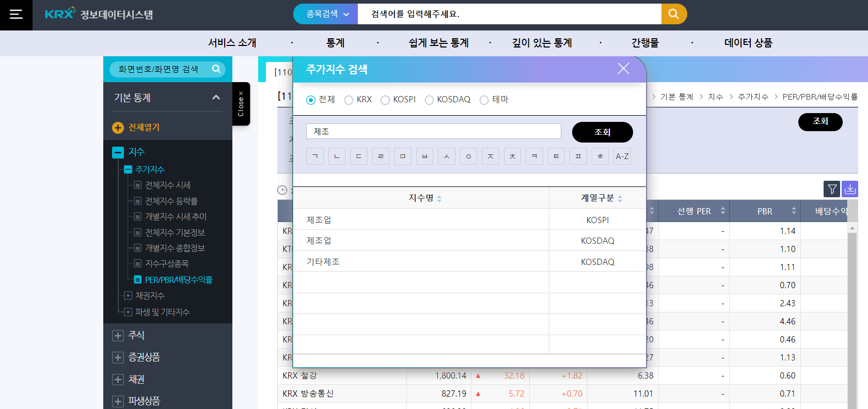This screenshot has height=409, width=868.
Task: Select the KRX radio option
Action: point(349,100)
